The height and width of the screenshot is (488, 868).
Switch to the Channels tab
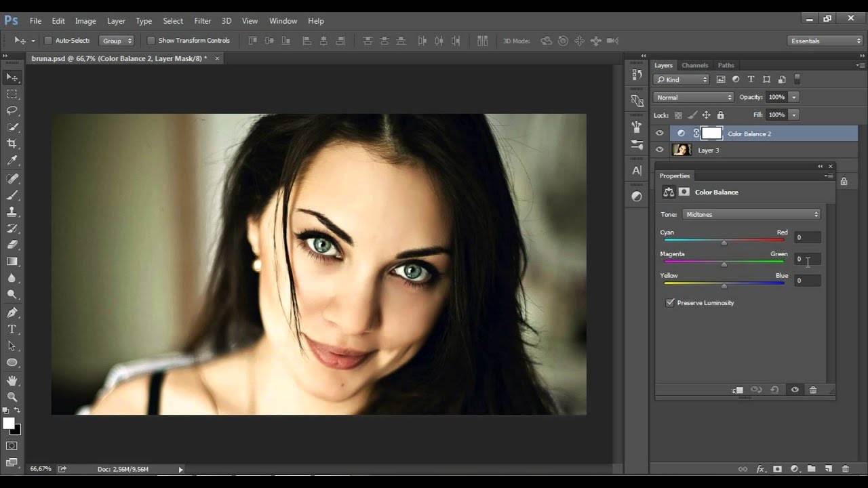(x=695, y=65)
